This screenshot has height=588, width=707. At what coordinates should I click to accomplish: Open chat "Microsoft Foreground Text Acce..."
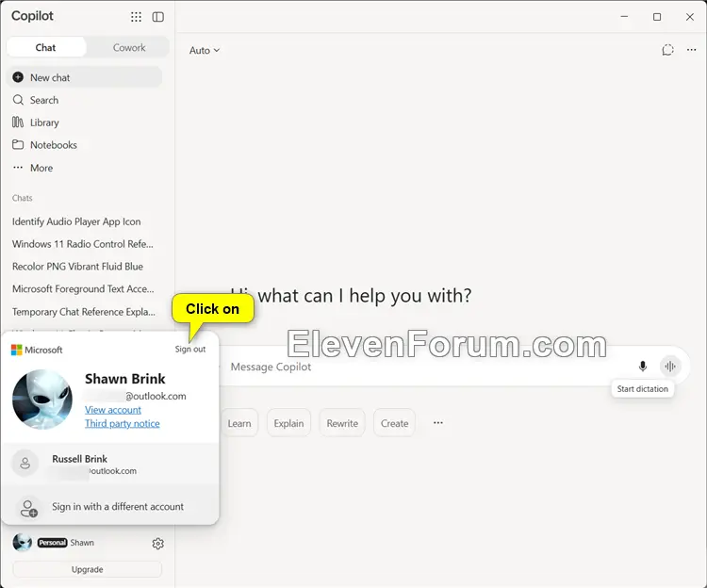[x=83, y=289]
